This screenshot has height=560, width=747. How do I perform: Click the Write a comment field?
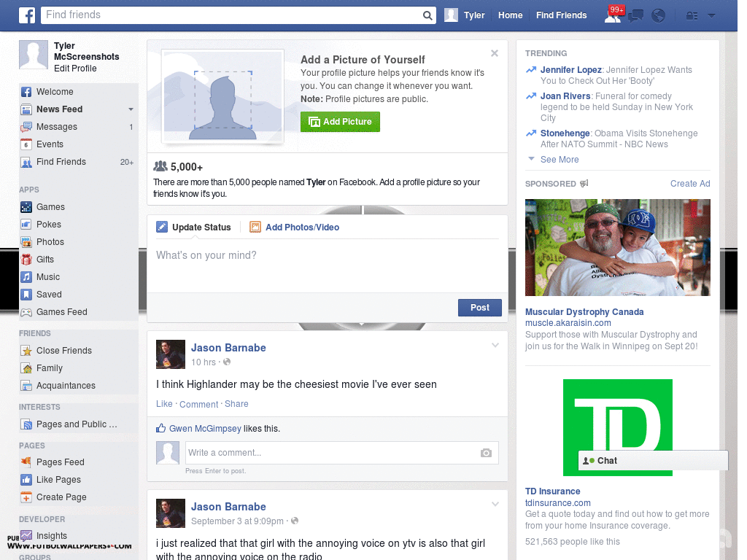coord(332,453)
